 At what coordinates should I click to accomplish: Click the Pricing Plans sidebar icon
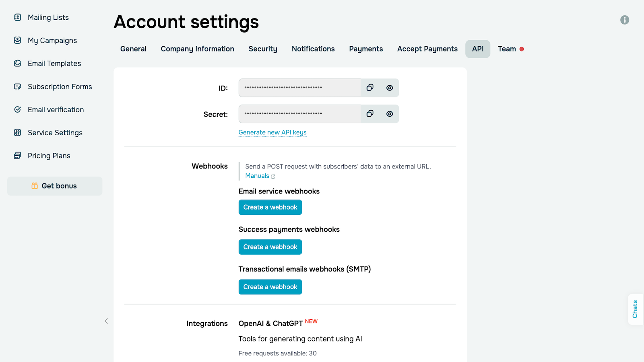[17, 156]
